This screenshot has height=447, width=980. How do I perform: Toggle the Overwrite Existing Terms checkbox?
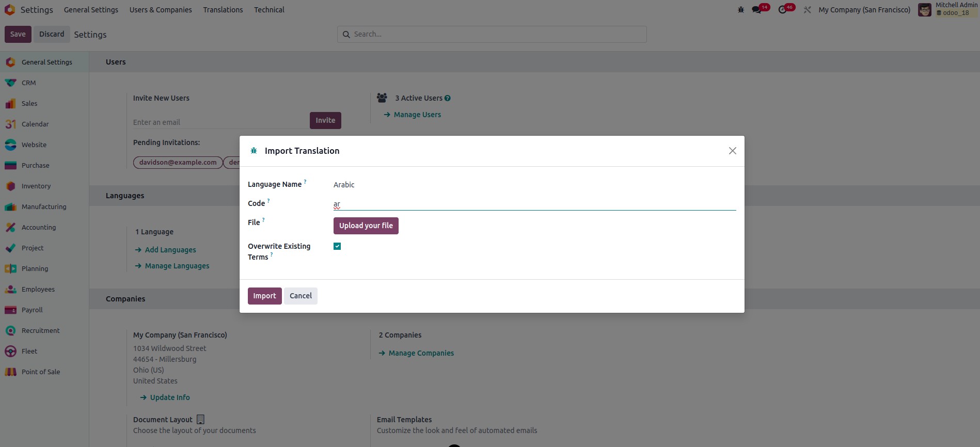coord(337,246)
